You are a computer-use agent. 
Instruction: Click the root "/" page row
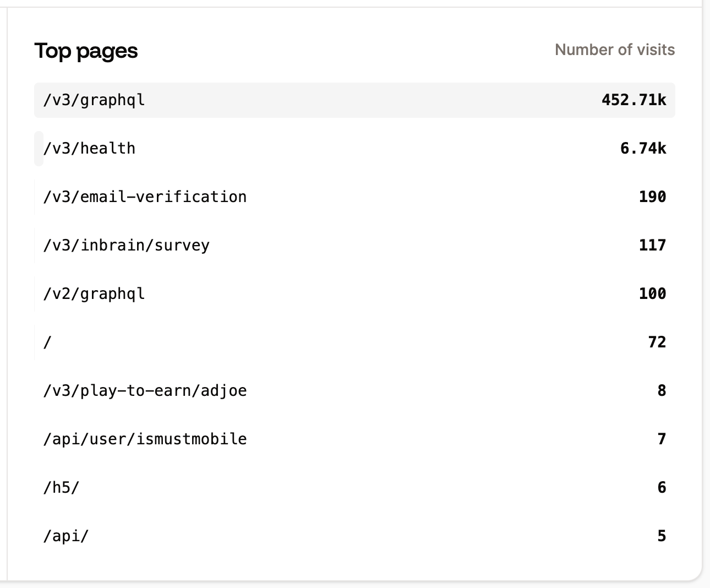point(48,342)
